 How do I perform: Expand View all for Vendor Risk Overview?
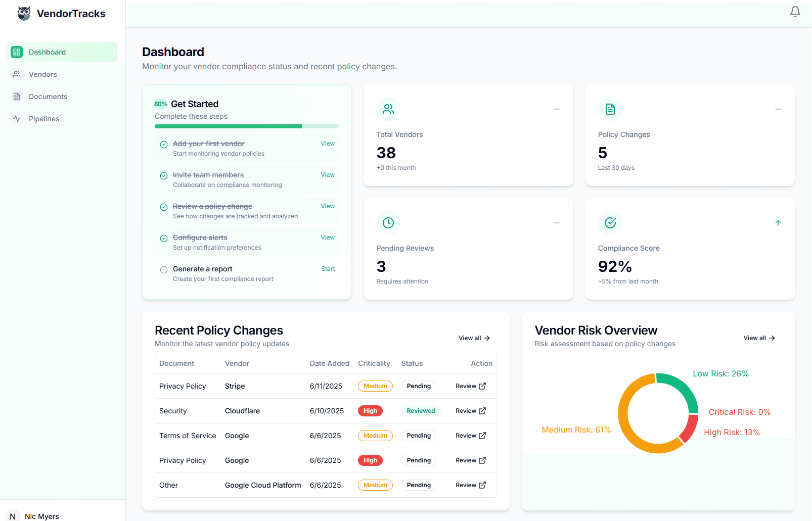pos(759,338)
